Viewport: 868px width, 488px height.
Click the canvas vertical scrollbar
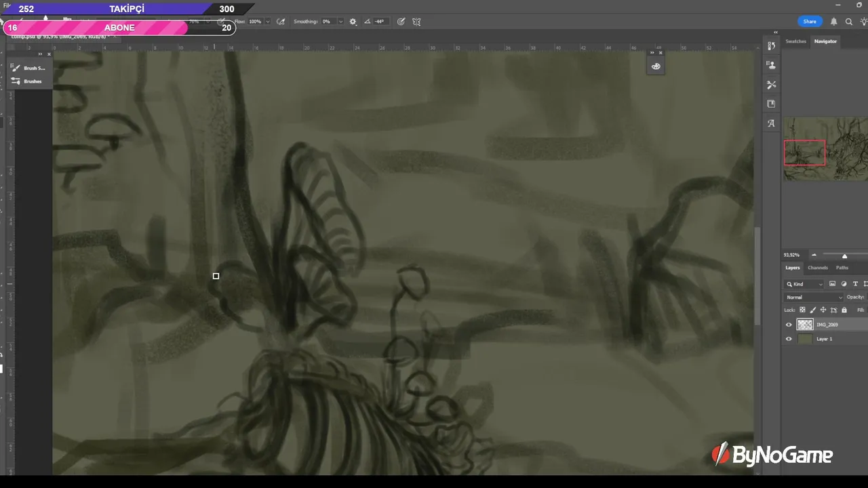pyautogui.click(x=757, y=274)
